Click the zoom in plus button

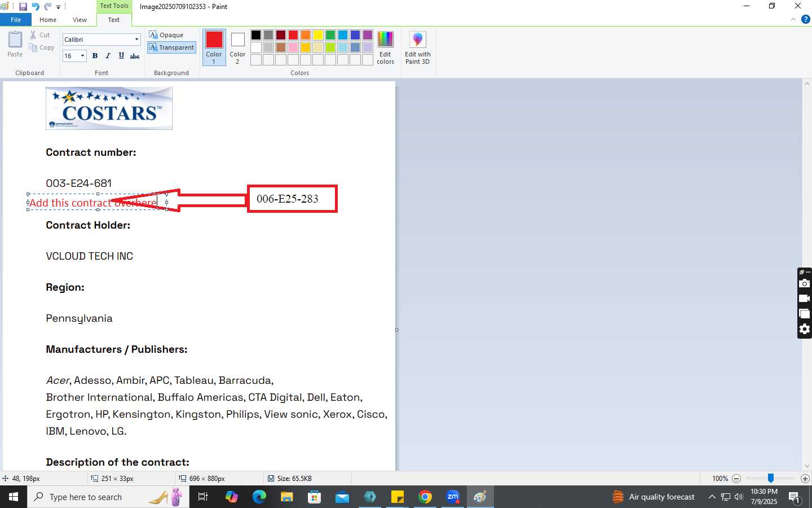805,479
